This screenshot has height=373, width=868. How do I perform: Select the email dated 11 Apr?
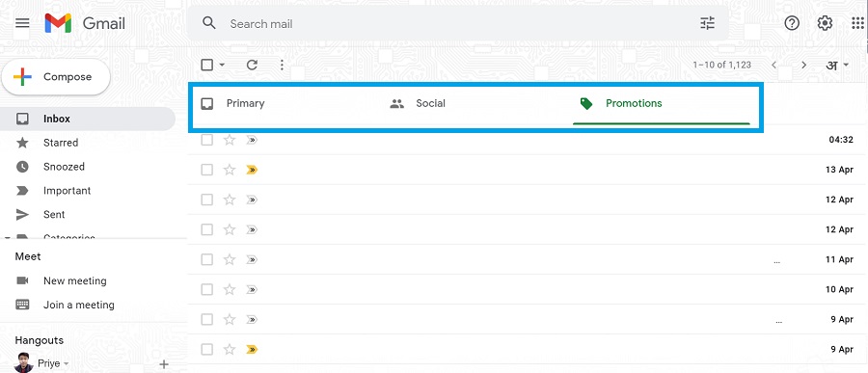pyautogui.click(x=207, y=259)
